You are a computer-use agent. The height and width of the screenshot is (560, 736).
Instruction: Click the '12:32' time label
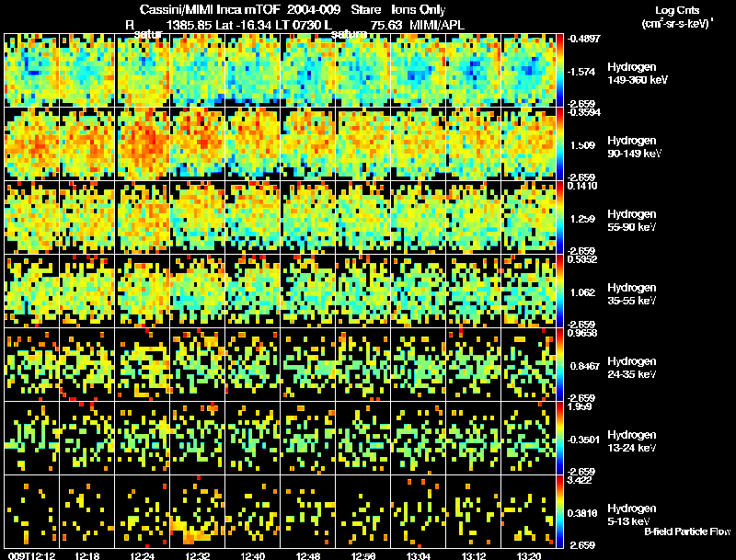point(198,556)
